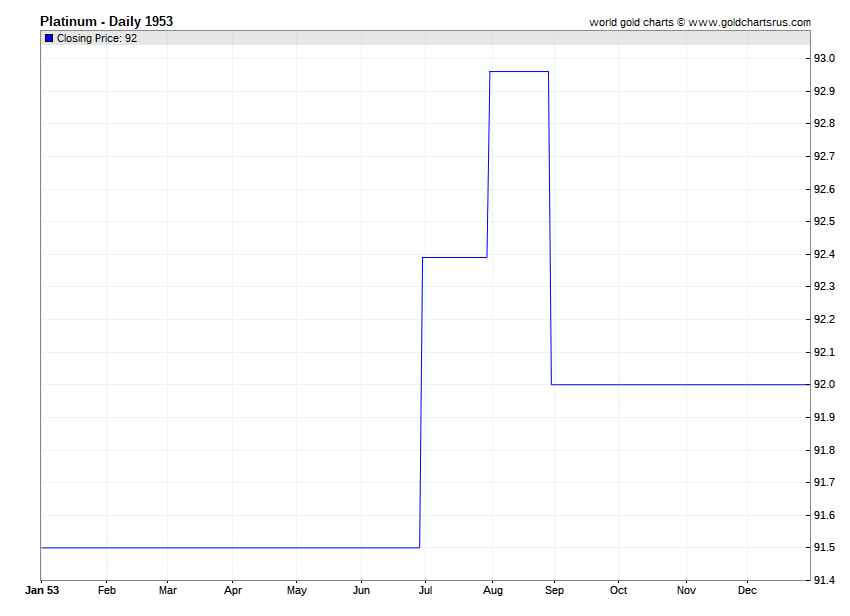
Task: Click the 93.0 y-axis value
Action: (x=824, y=59)
